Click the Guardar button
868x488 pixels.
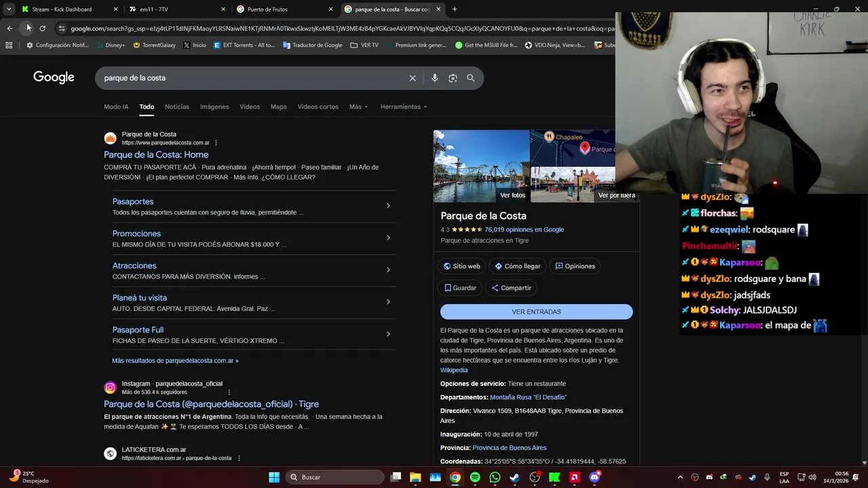click(x=460, y=288)
